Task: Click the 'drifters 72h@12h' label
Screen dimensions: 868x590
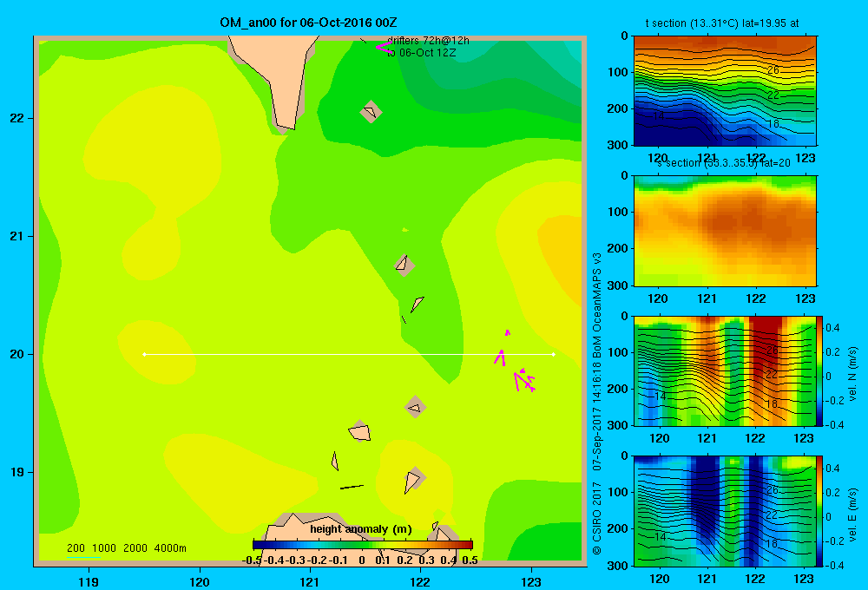Action: coord(429,41)
